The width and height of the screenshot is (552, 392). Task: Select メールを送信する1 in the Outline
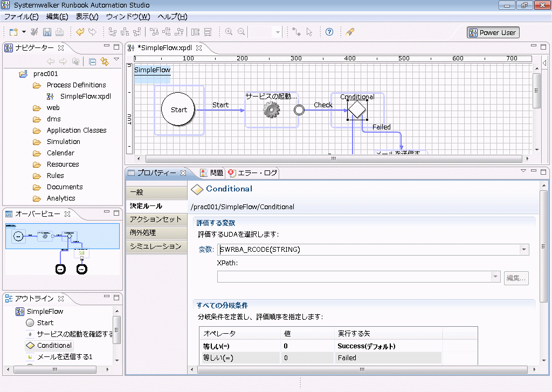(x=65, y=357)
